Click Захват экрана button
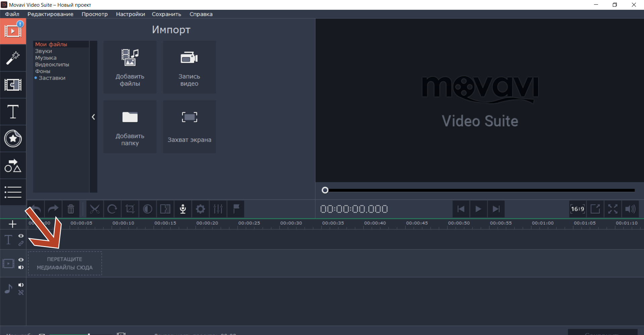The width and height of the screenshot is (644, 335). tap(189, 127)
